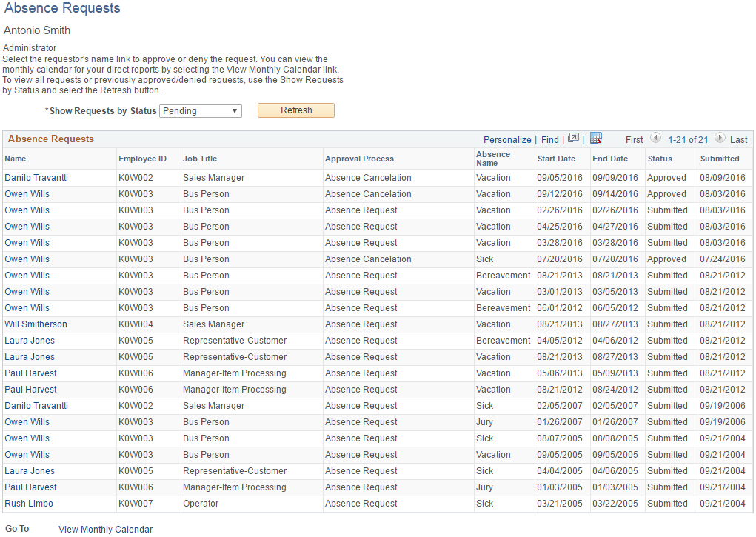
Task: Open Will Smitherson's request
Action: [x=36, y=324]
